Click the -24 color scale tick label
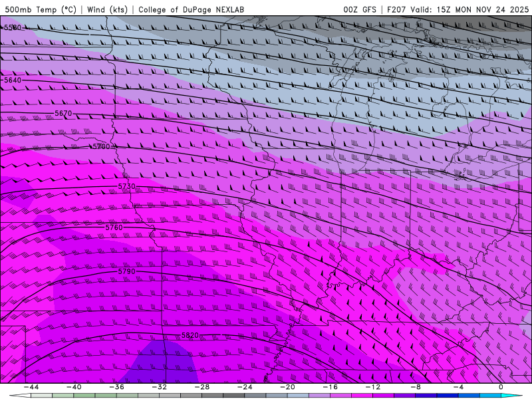Viewport: 532px width, 399px height. [x=245, y=387]
